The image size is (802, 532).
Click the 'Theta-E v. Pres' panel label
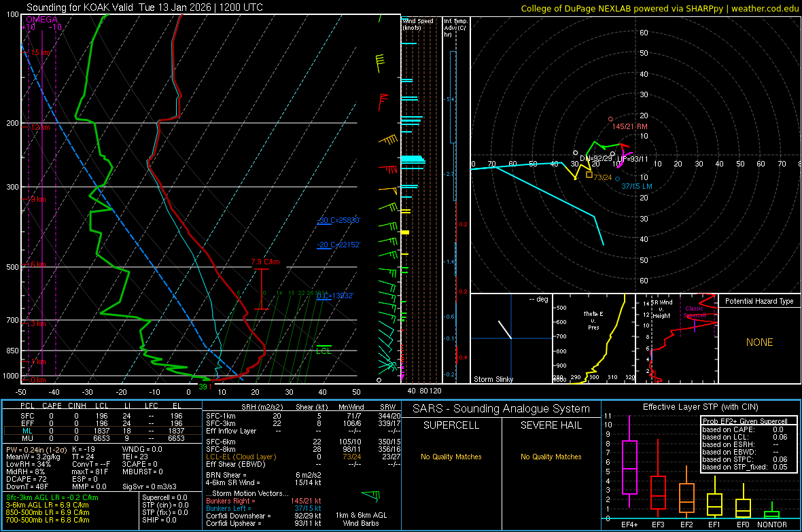[x=593, y=320]
